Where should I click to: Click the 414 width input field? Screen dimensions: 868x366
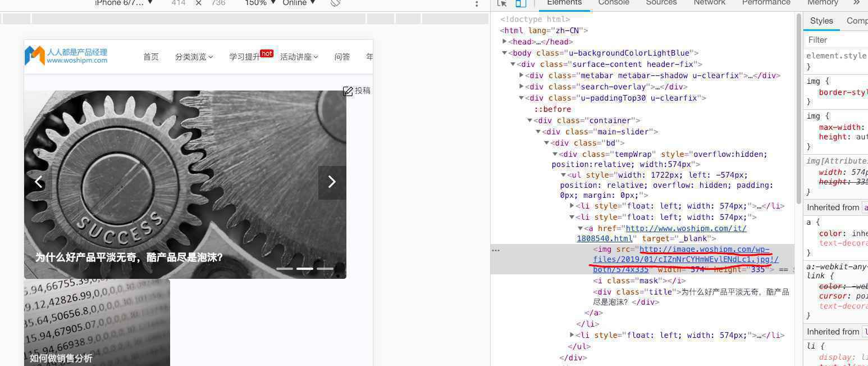(179, 3)
